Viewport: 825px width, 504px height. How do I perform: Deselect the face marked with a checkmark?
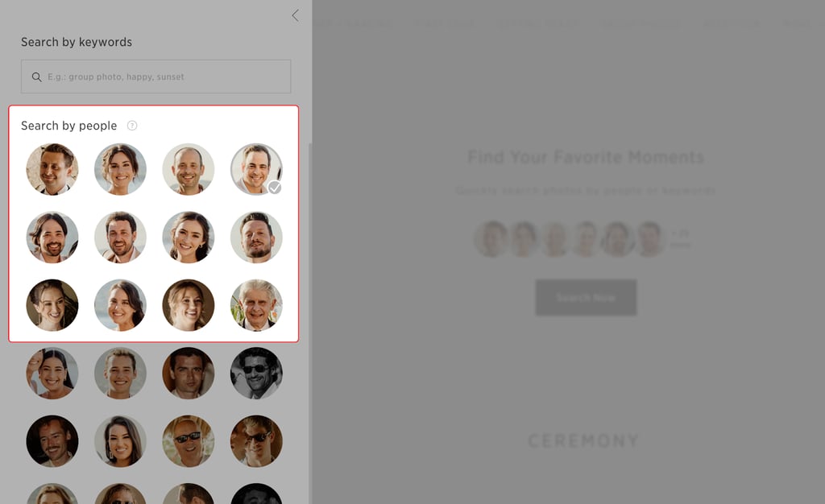(x=256, y=169)
